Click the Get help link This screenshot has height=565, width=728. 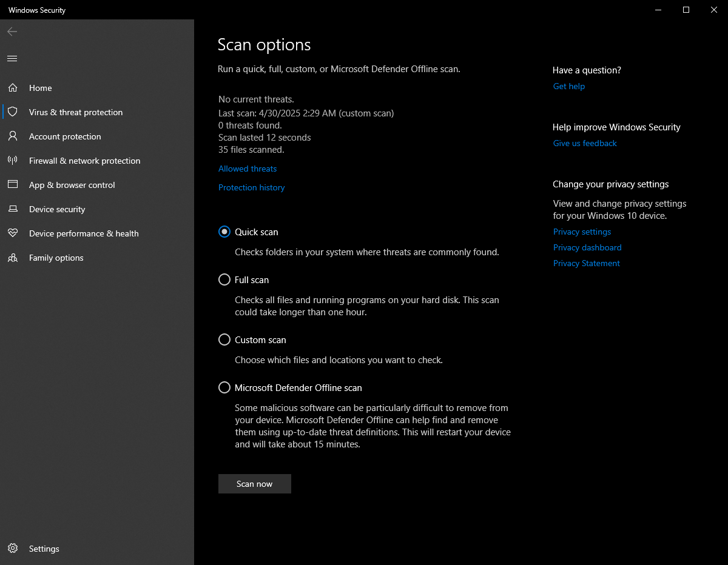[x=569, y=86]
